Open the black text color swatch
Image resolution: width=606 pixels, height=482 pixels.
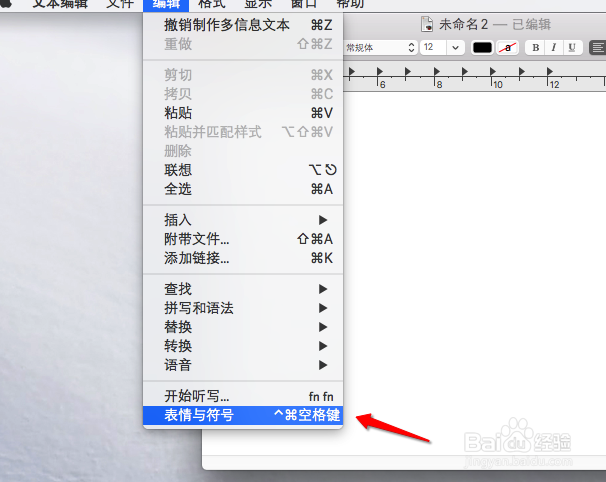[482, 48]
